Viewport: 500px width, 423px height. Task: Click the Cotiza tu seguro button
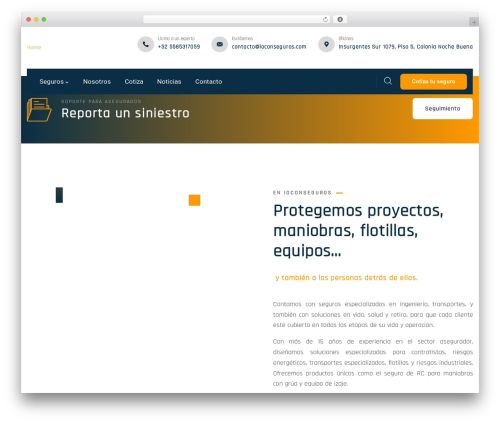[x=433, y=82]
